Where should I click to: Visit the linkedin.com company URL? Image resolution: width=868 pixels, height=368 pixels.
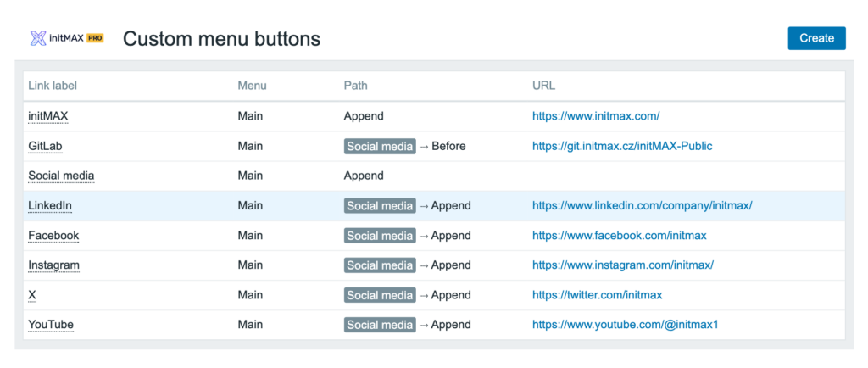tap(642, 205)
